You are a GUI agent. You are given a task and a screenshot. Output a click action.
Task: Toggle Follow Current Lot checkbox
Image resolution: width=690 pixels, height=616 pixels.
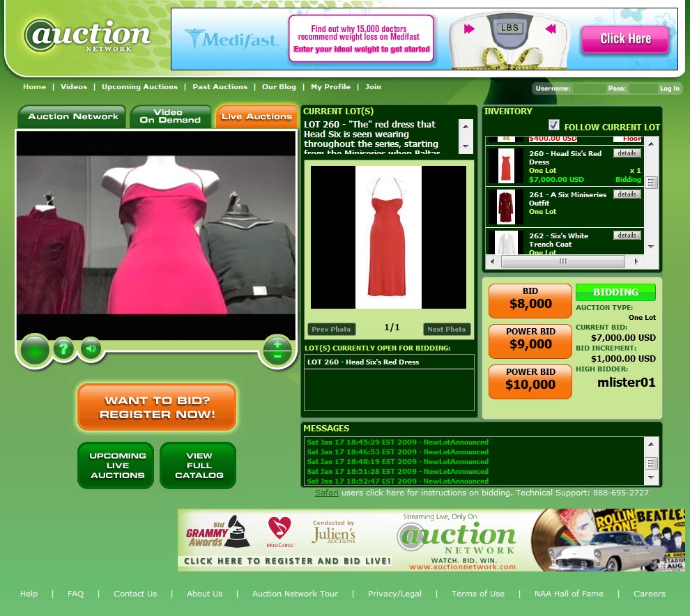(x=554, y=125)
